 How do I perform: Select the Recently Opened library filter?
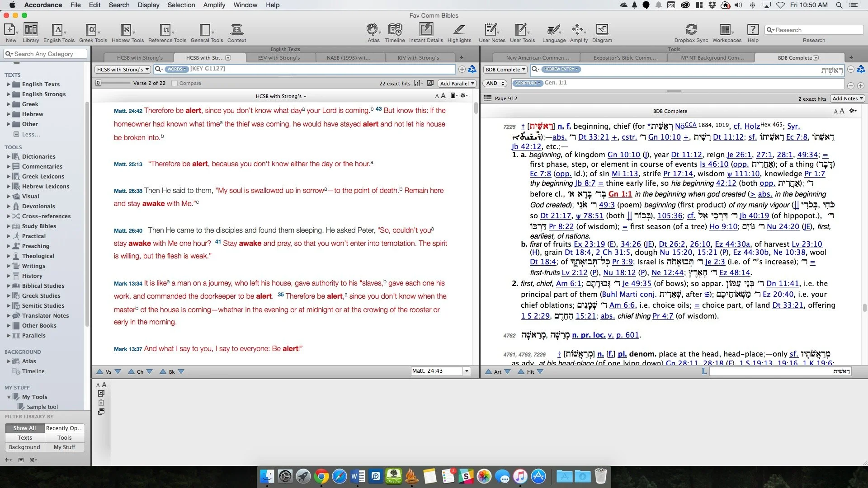click(64, 428)
